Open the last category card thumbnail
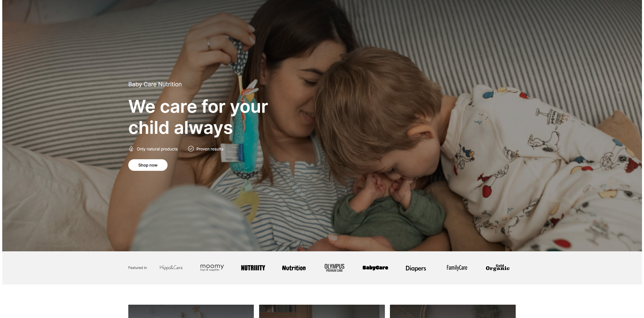 (x=453, y=311)
